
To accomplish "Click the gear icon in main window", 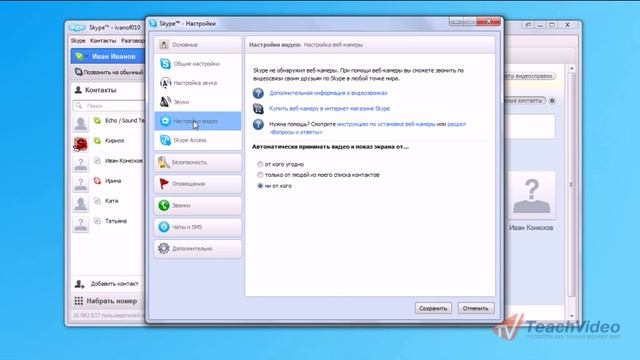I will pos(552,100).
